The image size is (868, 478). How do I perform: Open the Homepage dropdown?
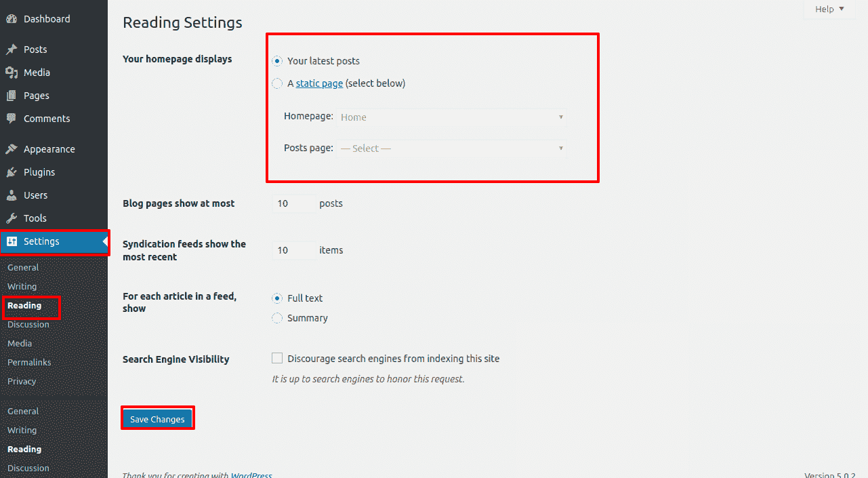point(451,117)
